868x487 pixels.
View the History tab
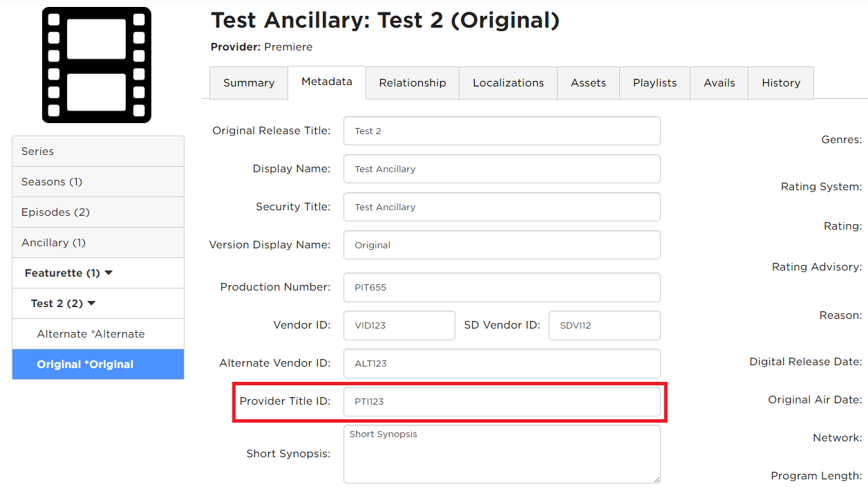[781, 83]
